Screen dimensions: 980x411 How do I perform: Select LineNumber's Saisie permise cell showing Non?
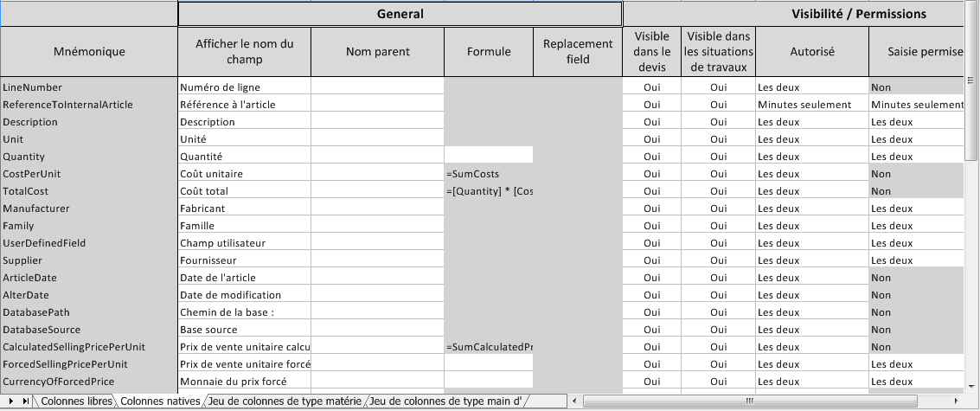[916, 87]
